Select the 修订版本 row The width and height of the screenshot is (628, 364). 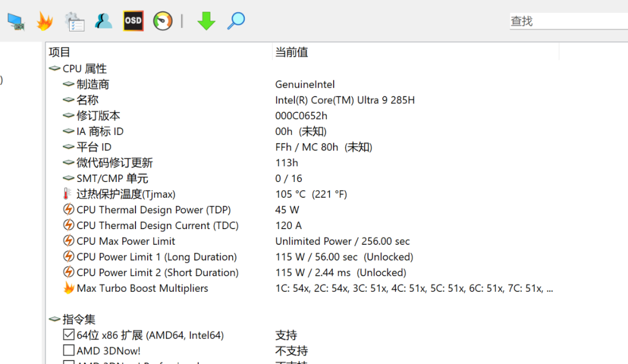coord(91,116)
